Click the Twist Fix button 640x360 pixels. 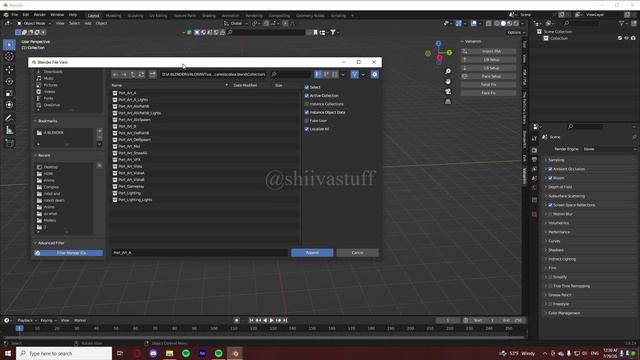pyautogui.click(x=489, y=84)
